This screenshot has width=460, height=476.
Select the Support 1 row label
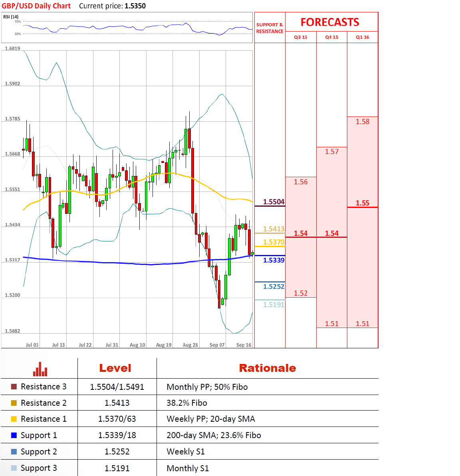coord(39,435)
